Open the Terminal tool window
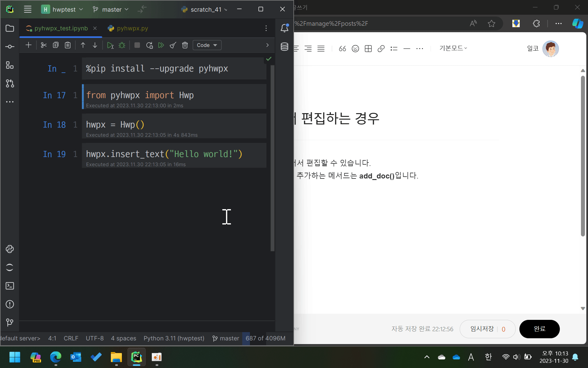Screen dimensions: 588x368 tap(10, 286)
